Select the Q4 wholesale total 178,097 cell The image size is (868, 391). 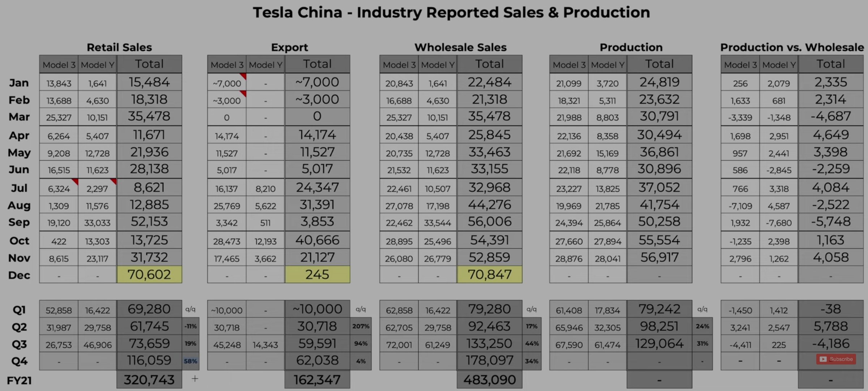click(x=489, y=361)
